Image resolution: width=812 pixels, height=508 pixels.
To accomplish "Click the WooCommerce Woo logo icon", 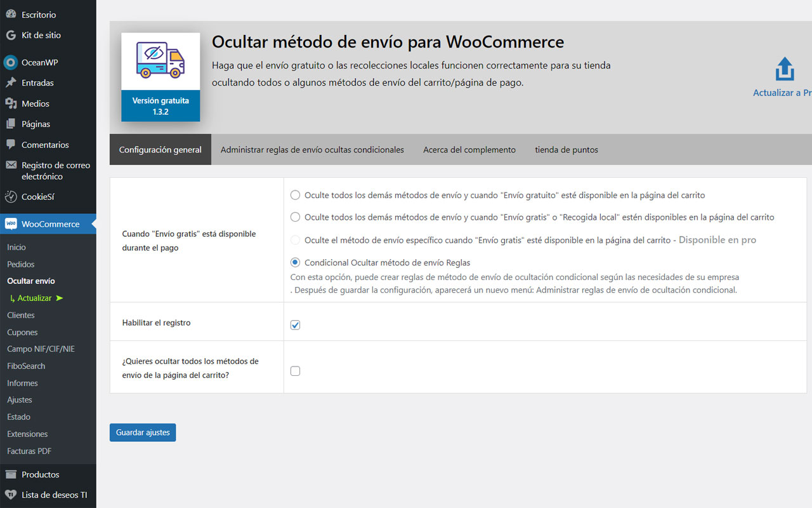I will (11, 224).
